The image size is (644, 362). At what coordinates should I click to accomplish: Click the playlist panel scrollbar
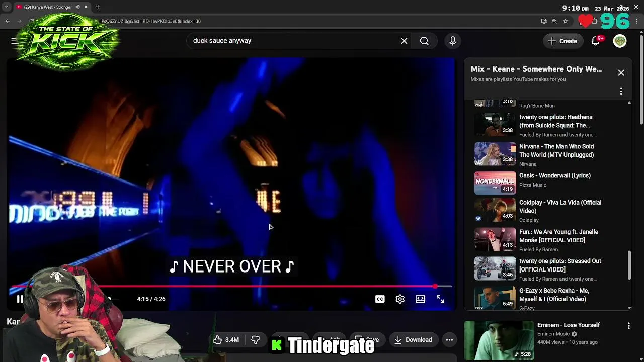629,265
